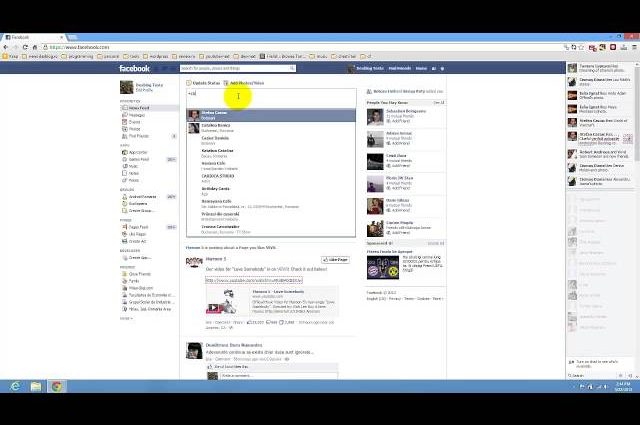Viewport: 640px width, 425px height.
Task: Open Games Feed in the sidebar
Action: point(139,159)
